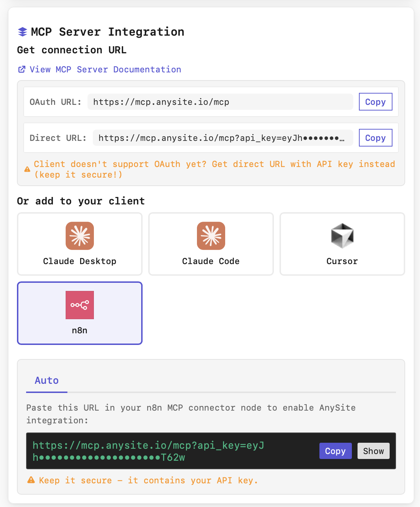Click the 'OAuth URL:' label
This screenshot has width=420, height=507.
coord(55,102)
